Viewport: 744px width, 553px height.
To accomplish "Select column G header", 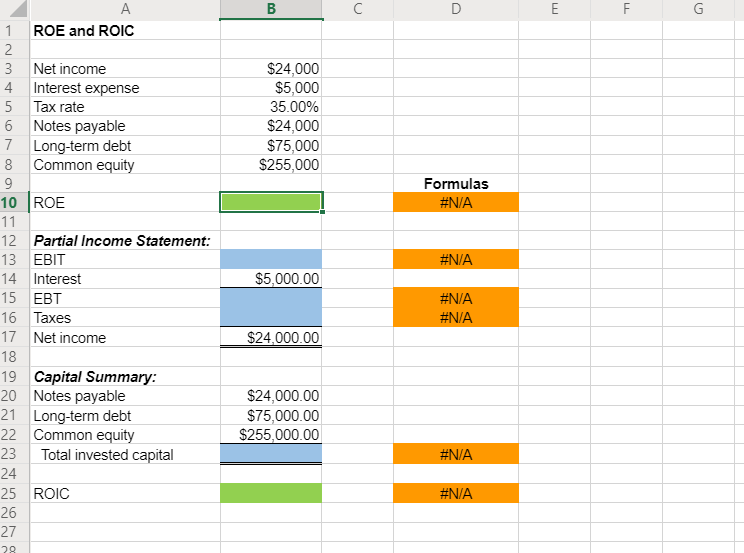I will click(698, 9).
